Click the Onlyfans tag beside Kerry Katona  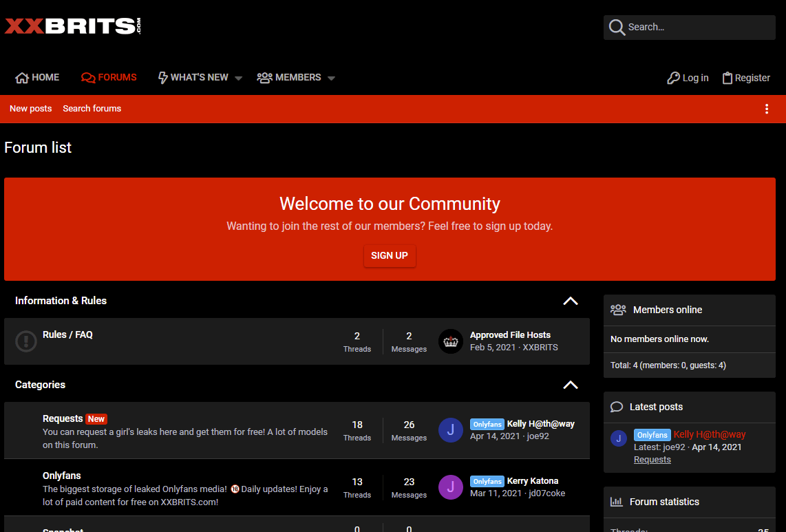click(x=487, y=481)
